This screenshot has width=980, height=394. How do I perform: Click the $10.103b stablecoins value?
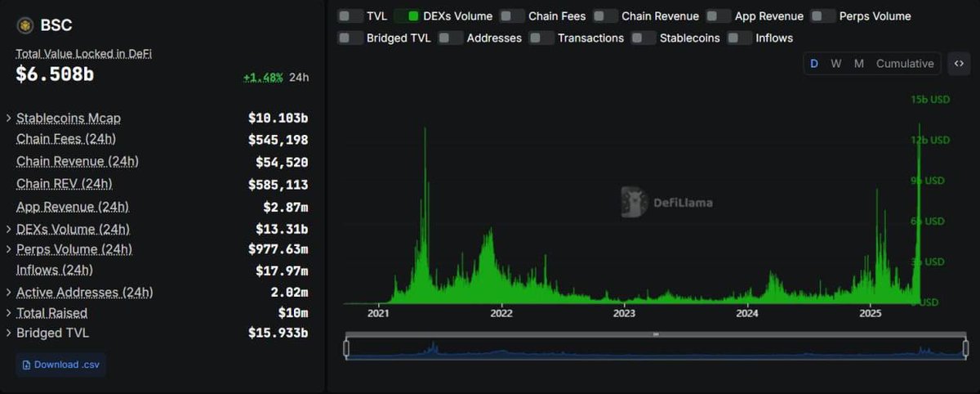[x=278, y=118]
